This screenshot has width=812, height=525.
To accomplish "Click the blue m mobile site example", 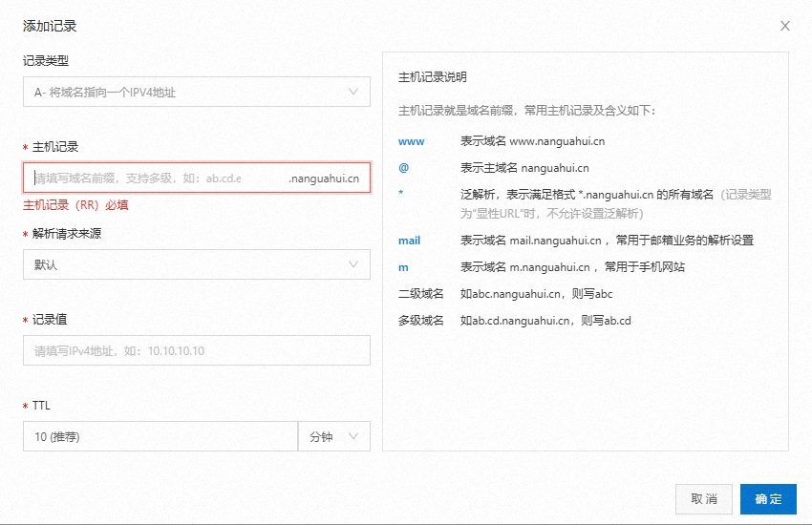I will tap(402, 267).
